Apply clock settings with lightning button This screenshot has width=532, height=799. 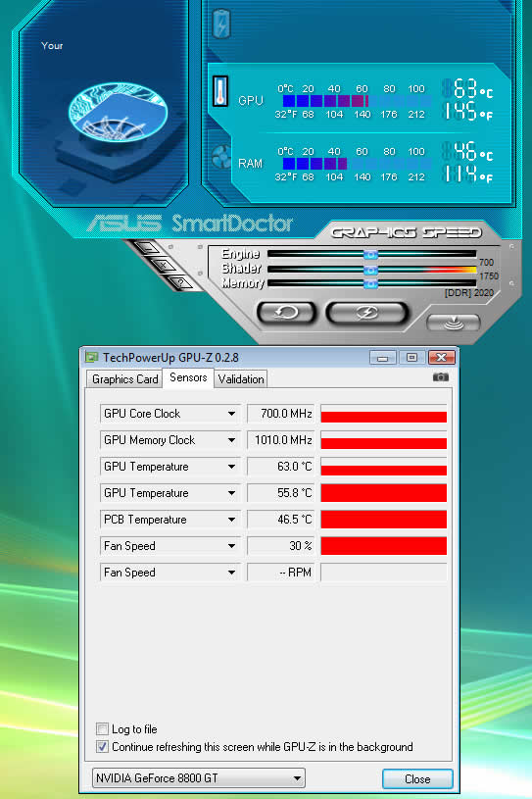(x=366, y=313)
